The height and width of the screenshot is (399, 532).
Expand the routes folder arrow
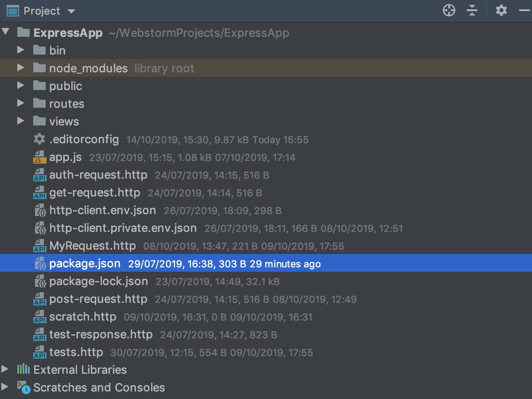(20, 103)
